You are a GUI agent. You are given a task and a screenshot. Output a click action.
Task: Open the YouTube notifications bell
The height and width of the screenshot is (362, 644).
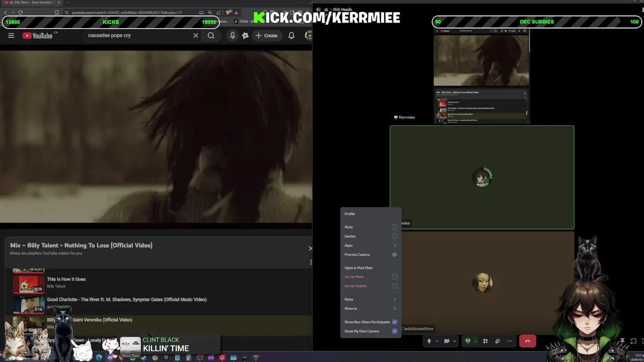291,36
